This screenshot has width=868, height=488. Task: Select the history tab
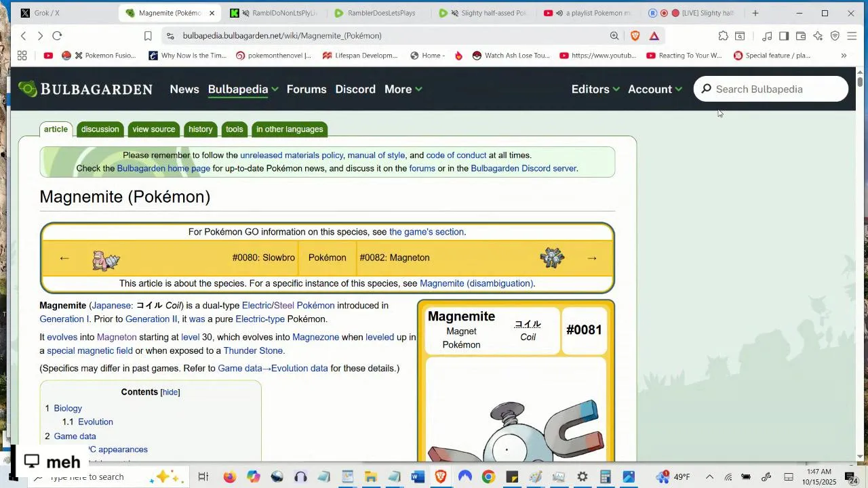tap(200, 129)
